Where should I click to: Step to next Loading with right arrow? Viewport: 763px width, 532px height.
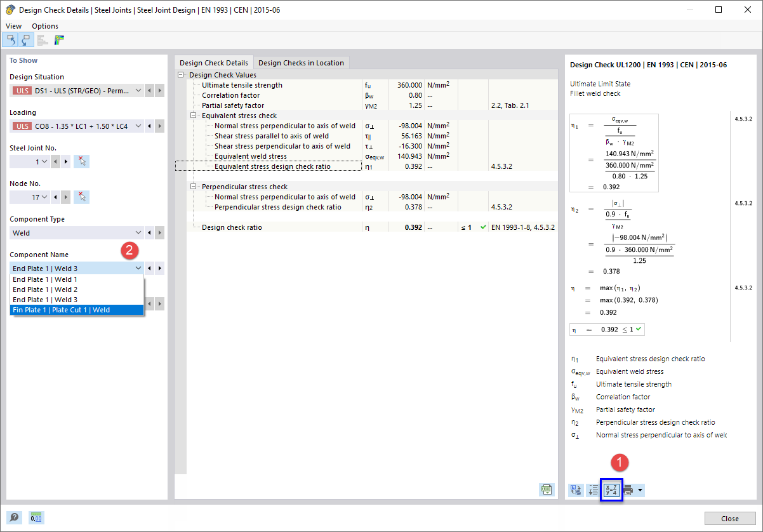160,126
